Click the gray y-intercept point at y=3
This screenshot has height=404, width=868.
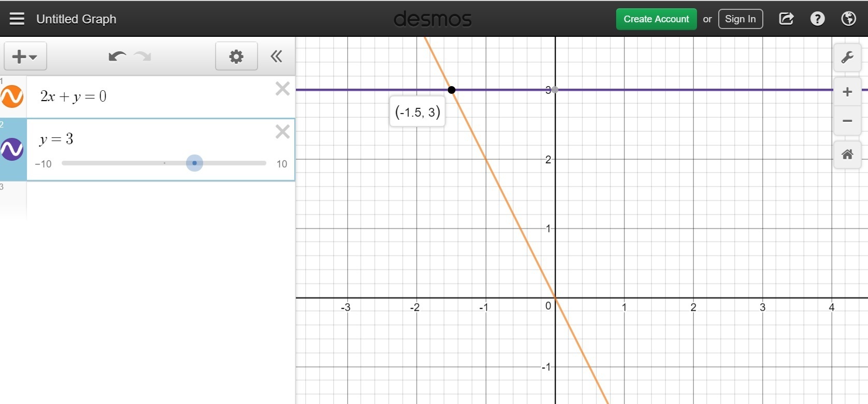click(555, 90)
